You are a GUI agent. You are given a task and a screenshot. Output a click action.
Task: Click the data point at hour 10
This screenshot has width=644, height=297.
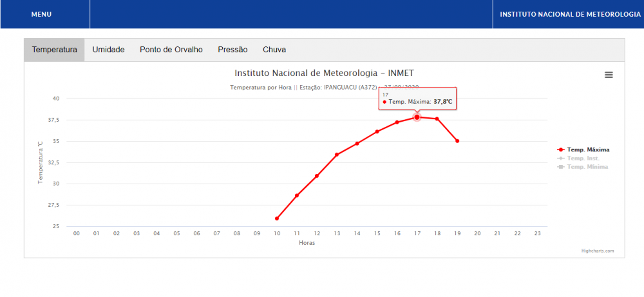[277, 218]
